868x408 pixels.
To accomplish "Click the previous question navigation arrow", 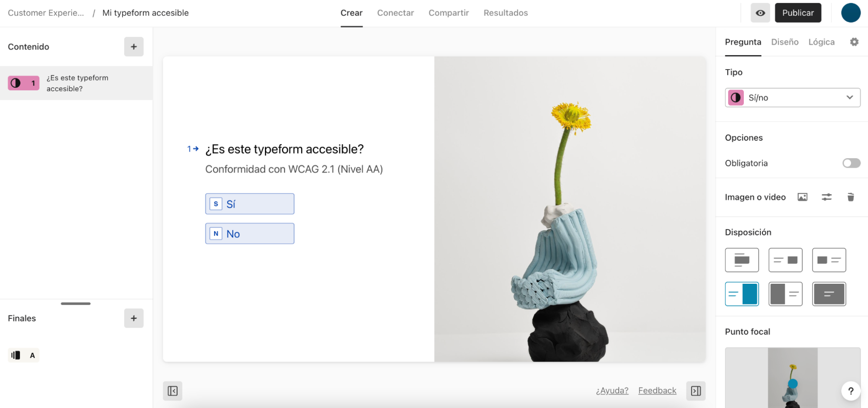I will (172, 391).
